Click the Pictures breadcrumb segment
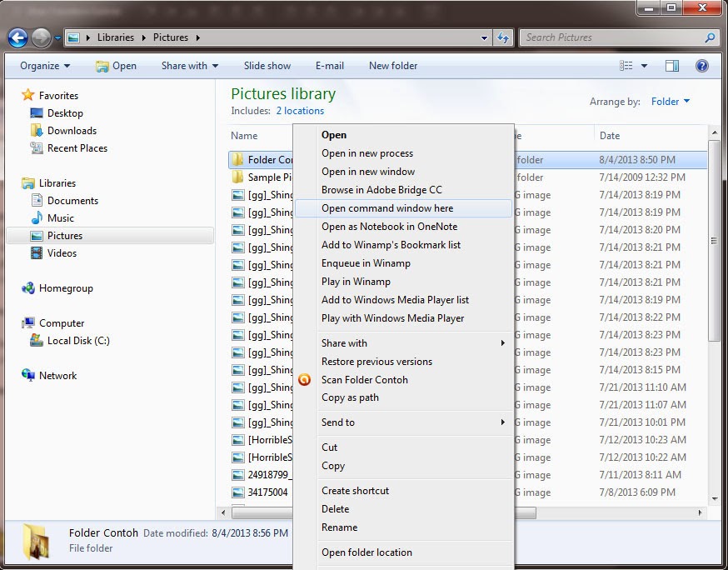 (x=171, y=37)
